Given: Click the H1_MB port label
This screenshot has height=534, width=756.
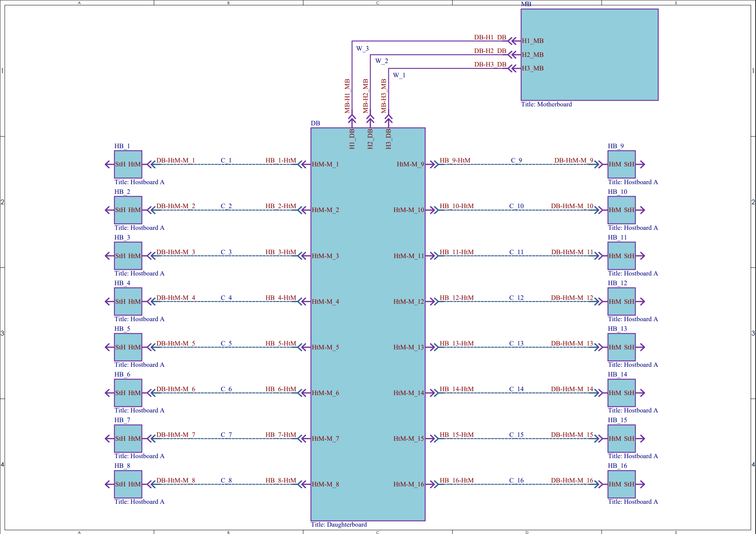Looking at the screenshot, I should pos(533,41).
